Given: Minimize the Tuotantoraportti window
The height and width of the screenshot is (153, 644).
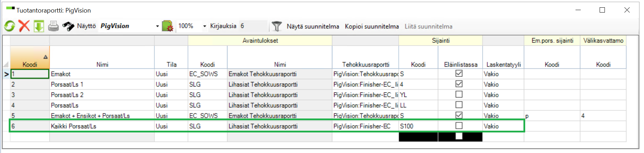Looking at the screenshot, I should click(578, 10).
